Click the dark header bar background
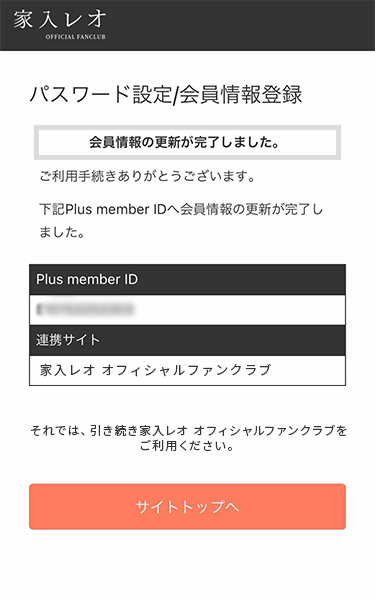The height and width of the screenshot is (600, 375). pos(241,25)
